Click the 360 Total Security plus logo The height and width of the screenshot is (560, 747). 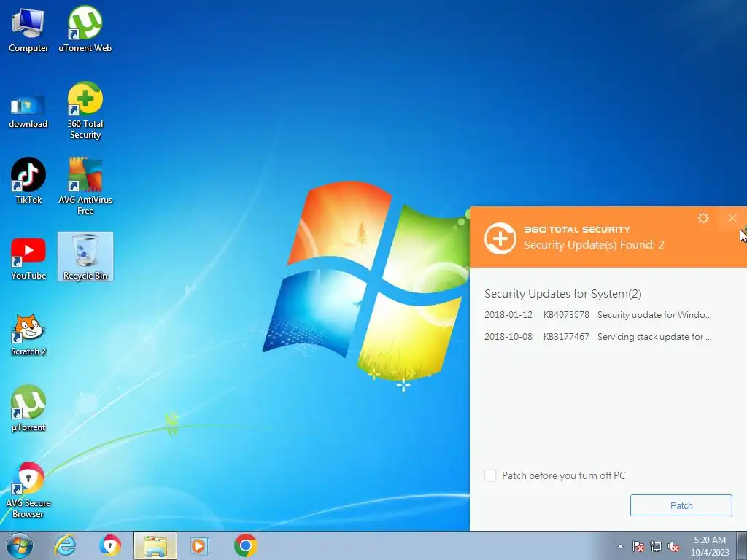pyautogui.click(x=500, y=238)
